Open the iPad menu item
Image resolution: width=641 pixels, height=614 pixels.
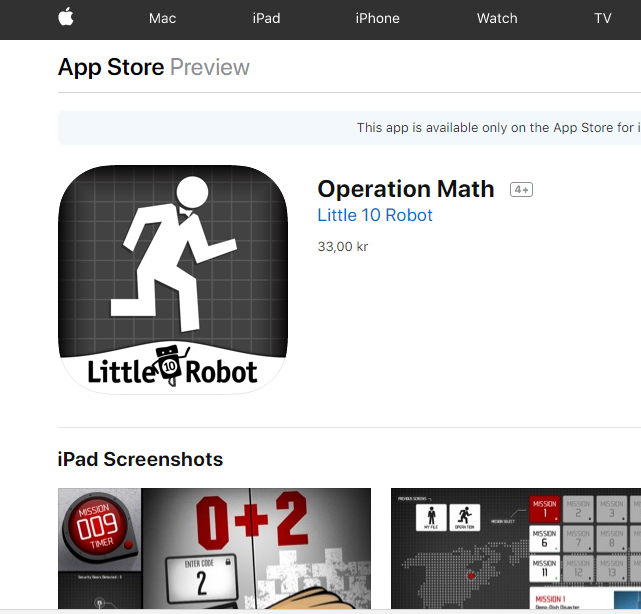pos(266,18)
